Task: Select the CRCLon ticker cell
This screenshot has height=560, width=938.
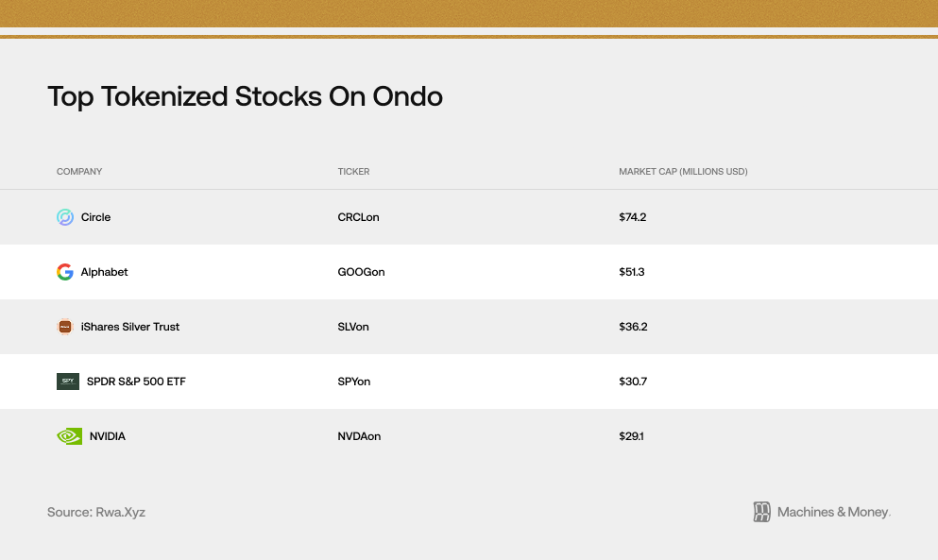Action: point(358,217)
